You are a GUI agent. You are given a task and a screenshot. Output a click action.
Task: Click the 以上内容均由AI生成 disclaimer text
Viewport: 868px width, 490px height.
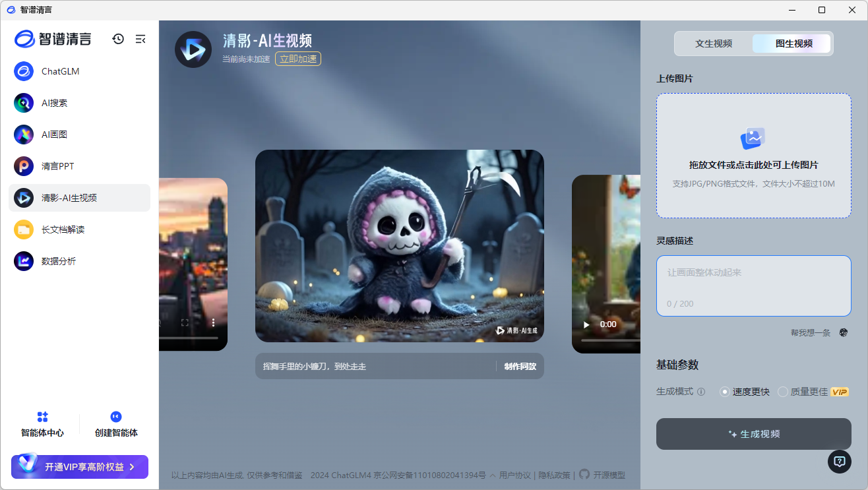click(237, 475)
